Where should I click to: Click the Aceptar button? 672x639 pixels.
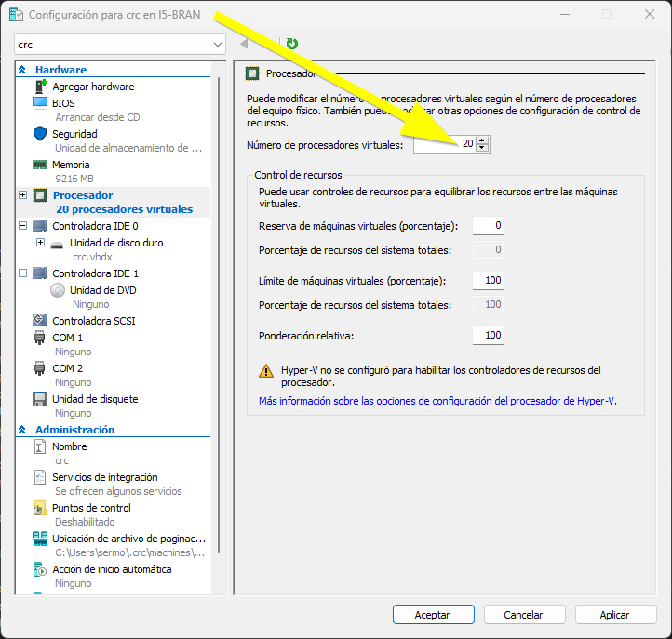pyautogui.click(x=432, y=615)
